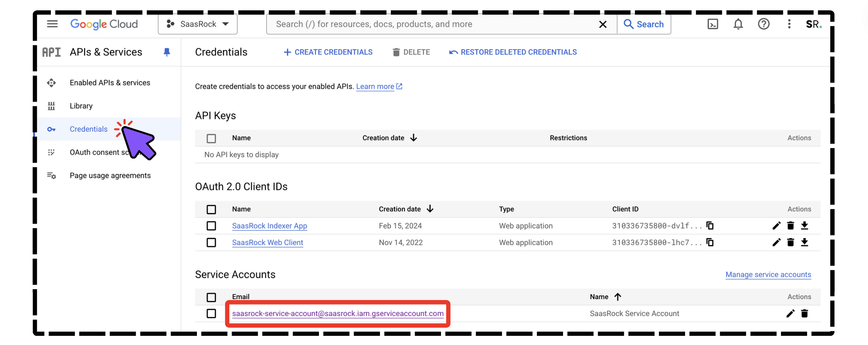The height and width of the screenshot is (345, 868).
Task: Open the SaasRock Web Client link
Action: 268,243
